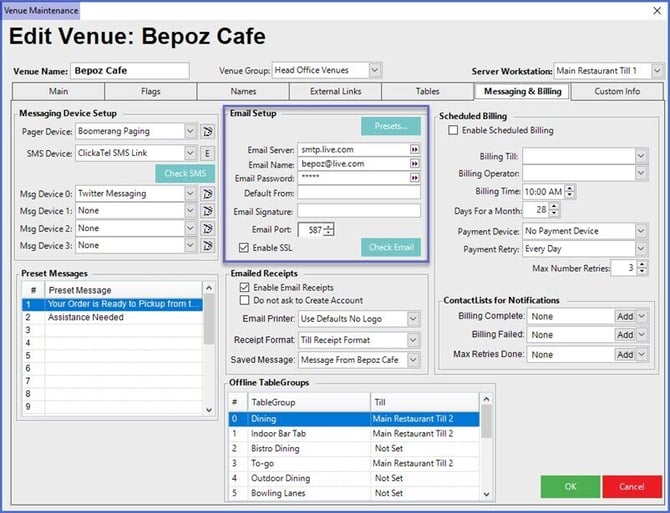The height and width of the screenshot is (513, 670).
Task: Expand the Payment Device dropdown
Action: click(x=640, y=231)
